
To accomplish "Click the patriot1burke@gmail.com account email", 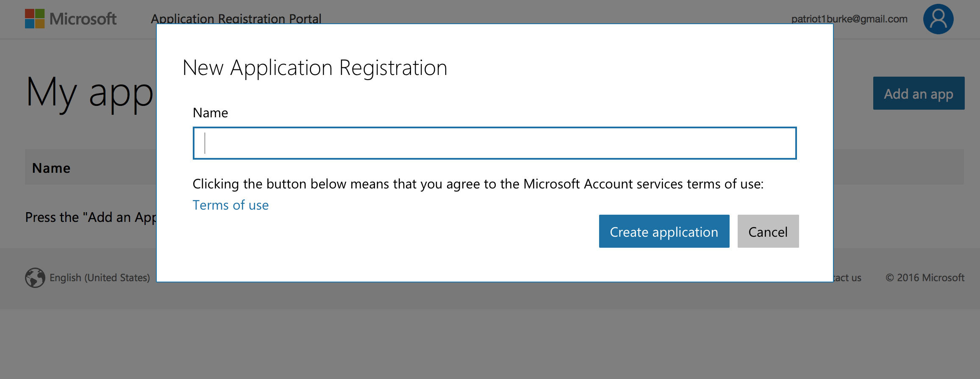I will (x=849, y=19).
